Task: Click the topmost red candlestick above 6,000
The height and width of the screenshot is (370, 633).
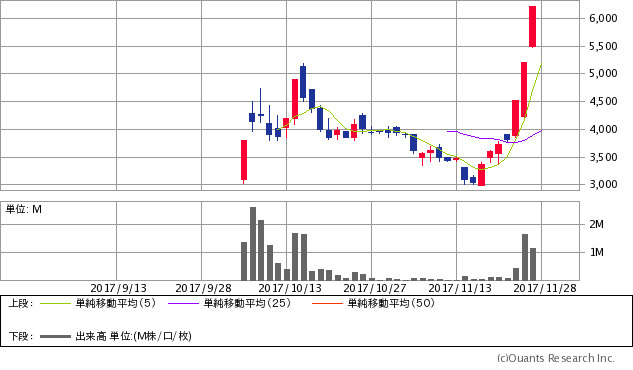Action: coord(532,27)
